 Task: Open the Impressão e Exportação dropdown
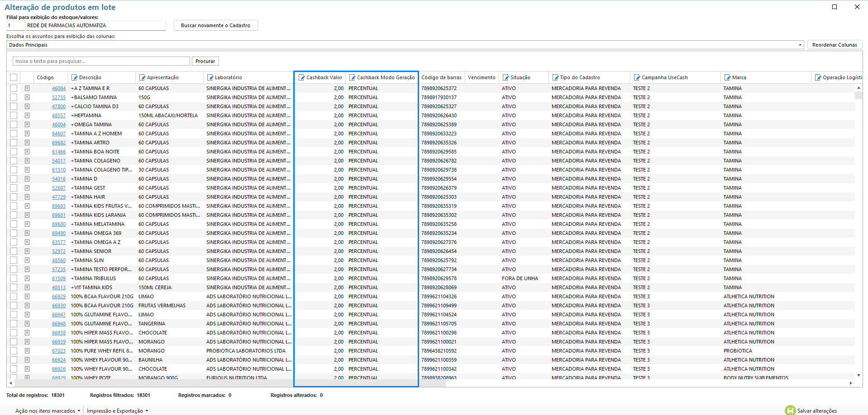(117, 411)
